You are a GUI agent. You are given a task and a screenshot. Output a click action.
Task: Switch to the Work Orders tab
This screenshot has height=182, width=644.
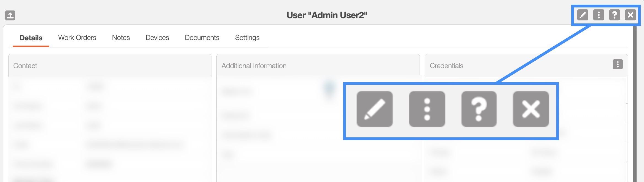point(77,38)
